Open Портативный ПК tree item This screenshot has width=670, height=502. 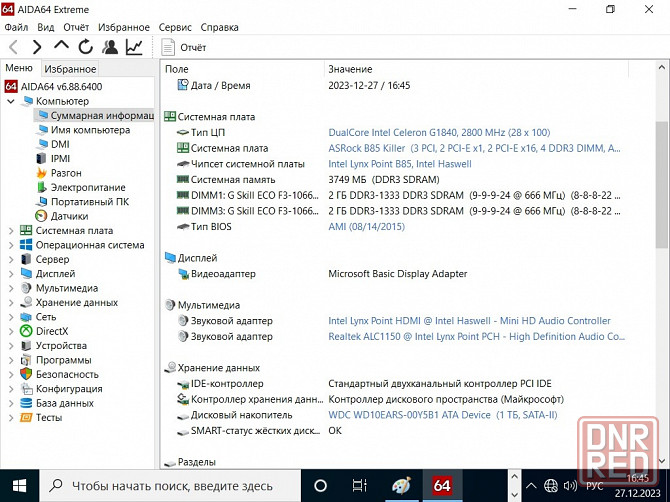point(90,202)
